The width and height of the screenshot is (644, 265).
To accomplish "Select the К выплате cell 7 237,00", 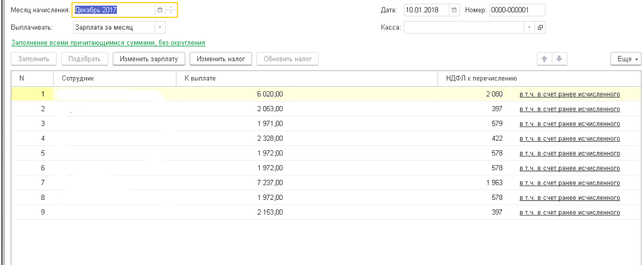I will point(270,183).
